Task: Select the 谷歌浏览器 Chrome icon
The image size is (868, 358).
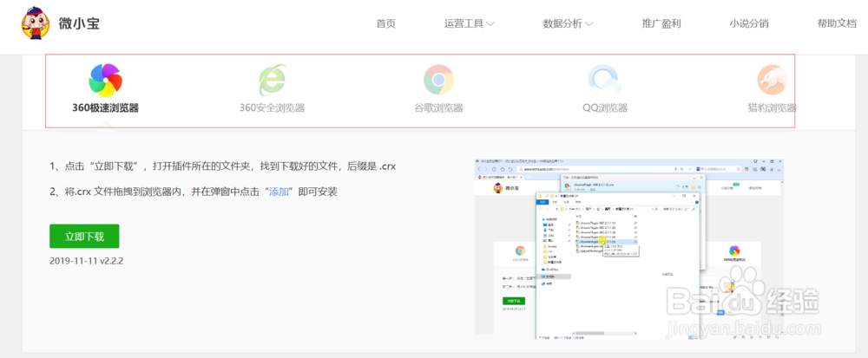Action: [439, 80]
